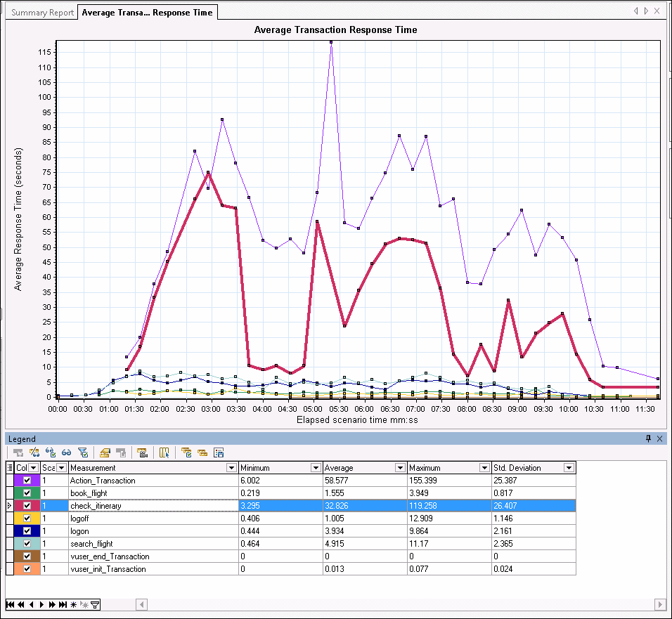Viewport: 672px width, 619px height.
Task: Select the Average Transaction Response Time tab
Action: pyautogui.click(x=147, y=12)
